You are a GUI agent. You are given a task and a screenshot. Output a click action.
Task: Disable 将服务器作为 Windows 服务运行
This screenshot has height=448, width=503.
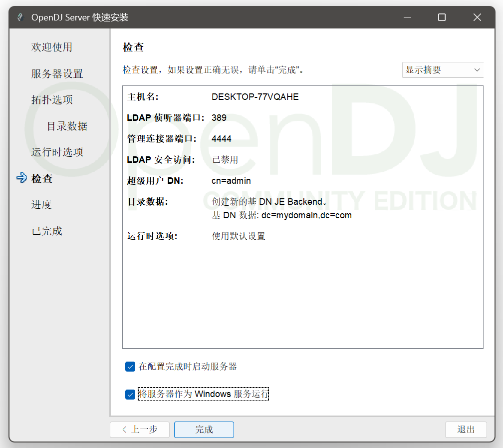coord(130,394)
